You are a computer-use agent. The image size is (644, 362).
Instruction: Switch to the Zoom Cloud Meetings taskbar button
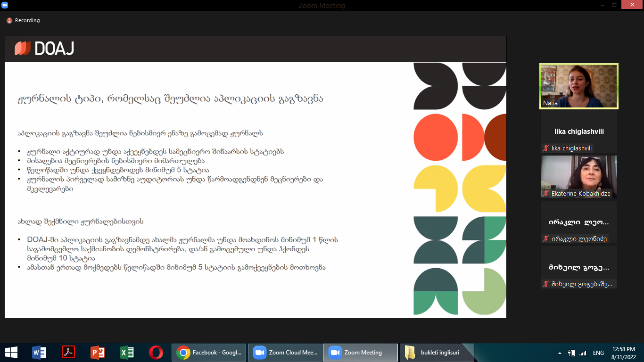coord(285,352)
